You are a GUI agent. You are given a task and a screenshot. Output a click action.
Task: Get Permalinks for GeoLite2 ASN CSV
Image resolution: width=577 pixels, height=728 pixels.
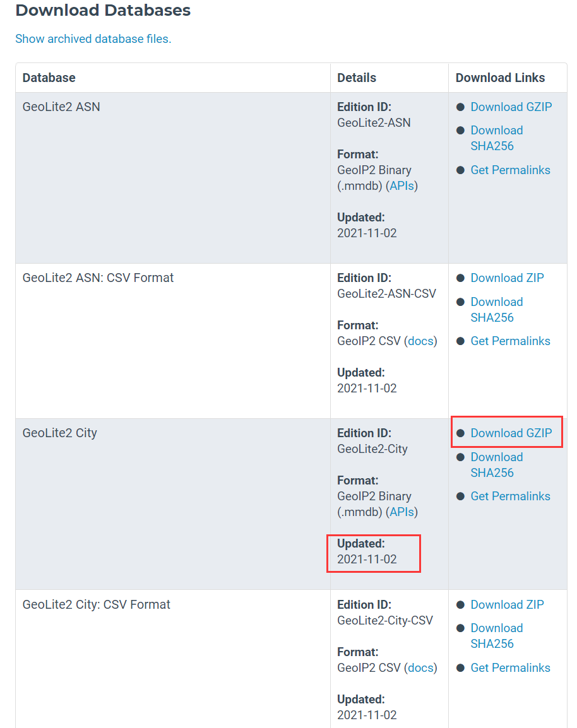coord(510,341)
